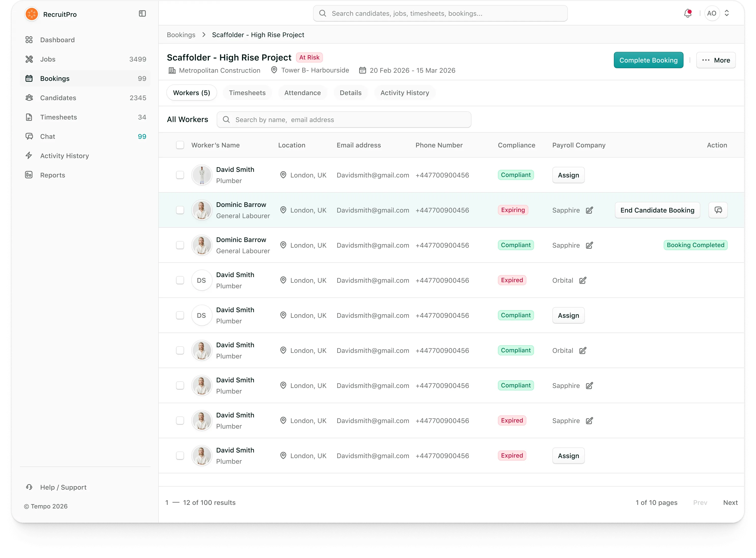Click the Reports icon in the sidebar
756x558 pixels.
tap(29, 175)
